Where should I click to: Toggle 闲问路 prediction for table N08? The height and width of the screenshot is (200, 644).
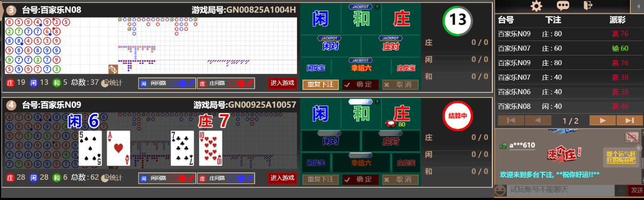click(x=167, y=83)
